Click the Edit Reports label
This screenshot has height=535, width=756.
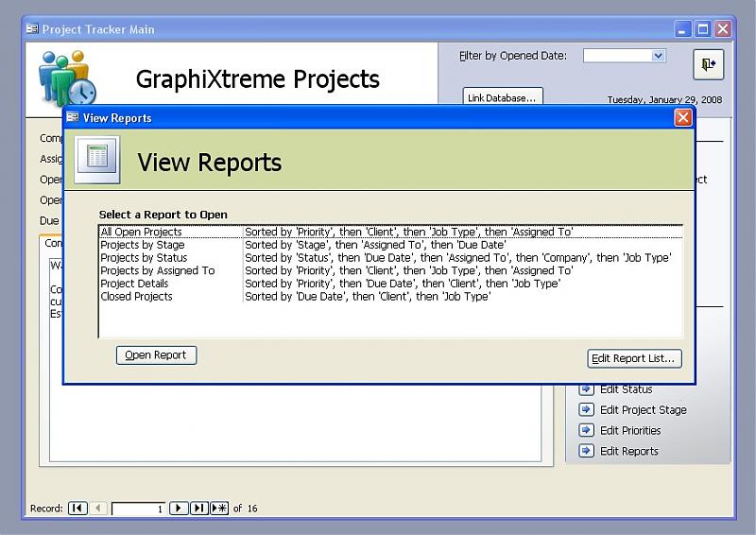click(x=628, y=451)
